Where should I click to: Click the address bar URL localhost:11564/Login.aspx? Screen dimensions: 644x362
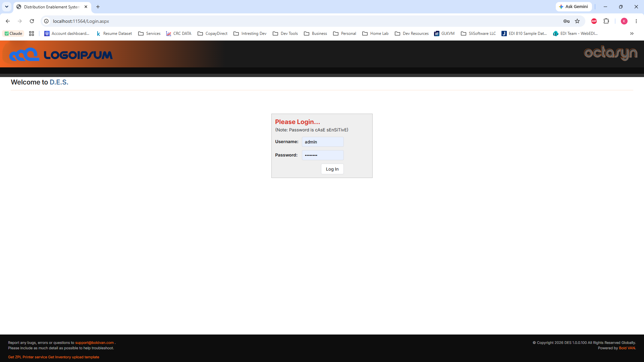click(81, 21)
